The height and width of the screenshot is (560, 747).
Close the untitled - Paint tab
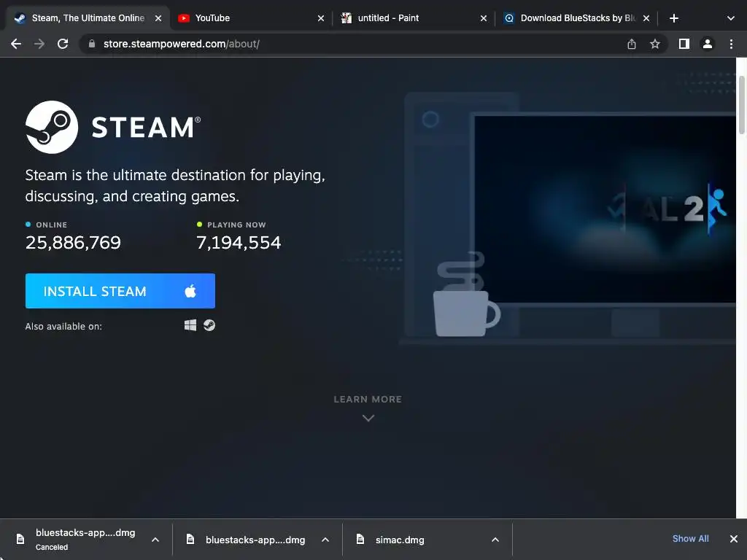(x=484, y=18)
